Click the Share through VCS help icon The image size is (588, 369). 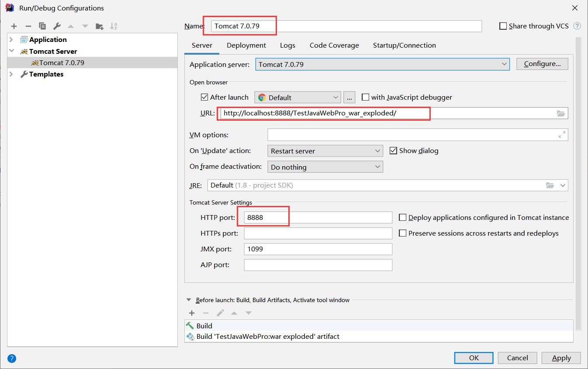577,26
